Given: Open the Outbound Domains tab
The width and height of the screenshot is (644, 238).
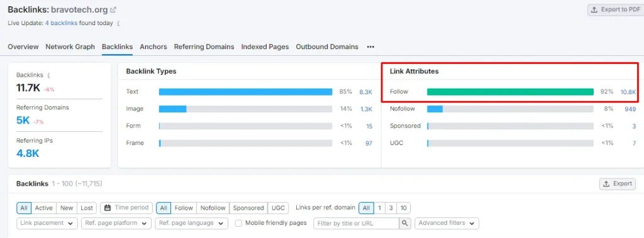Looking at the screenshot, I should click(x=327, y=46).
